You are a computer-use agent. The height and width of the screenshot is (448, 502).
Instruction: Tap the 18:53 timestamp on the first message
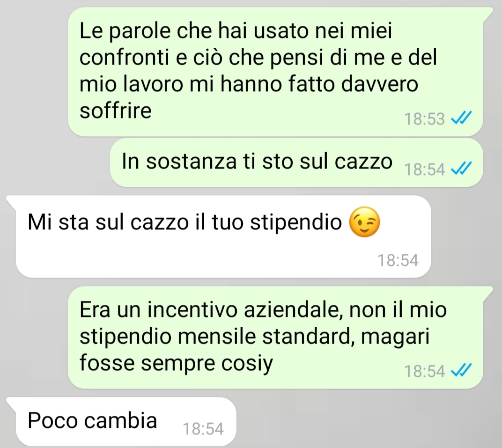425,119
